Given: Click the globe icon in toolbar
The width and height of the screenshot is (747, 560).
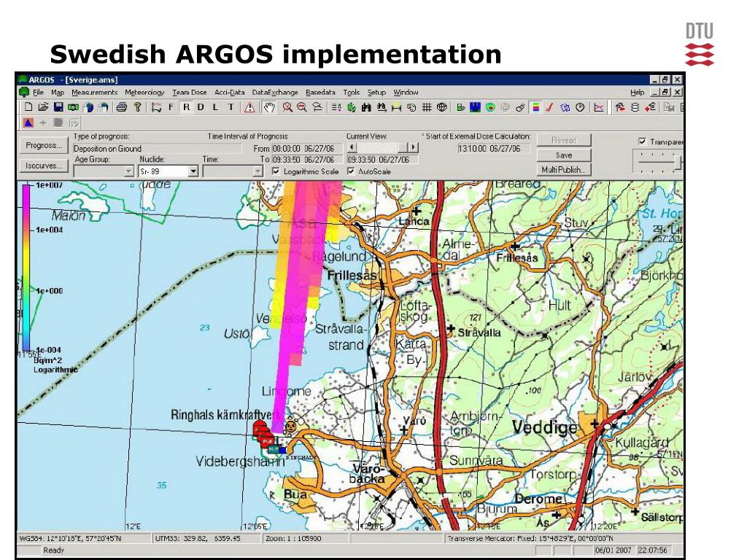Looking at the screenshot, I should (442, 108).
